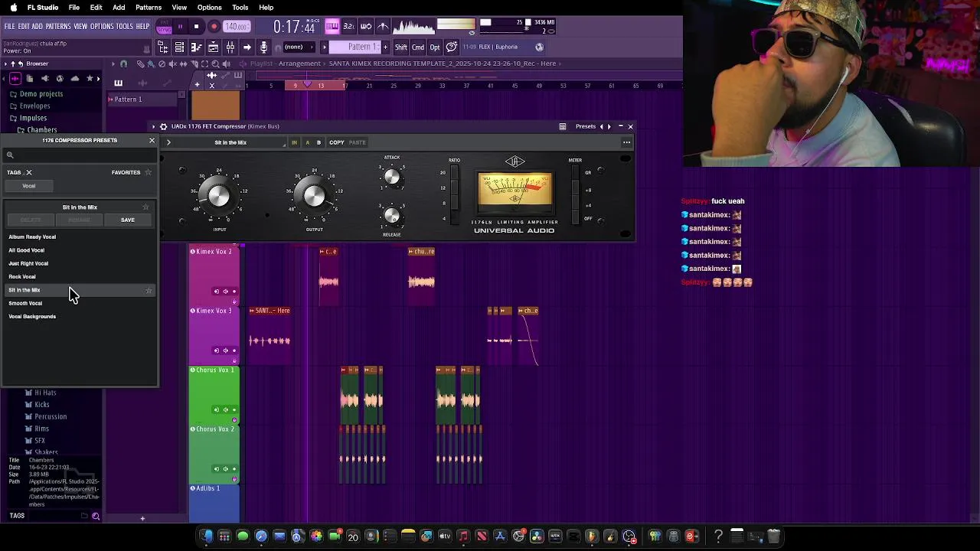Viewport: 980px width, 551px height.
Task: Click the browser starred favorites icon
Action: (x=90, y=79)
